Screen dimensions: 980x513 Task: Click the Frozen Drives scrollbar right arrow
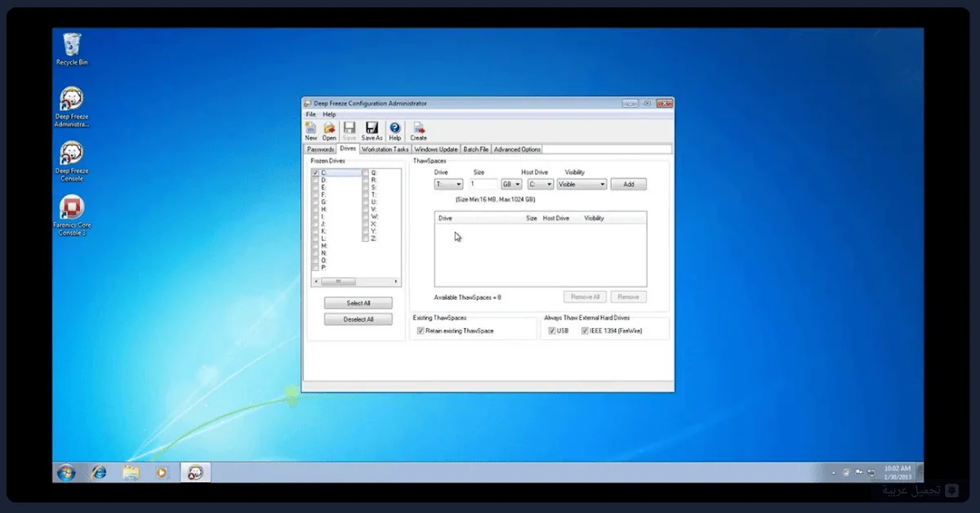click(397, 281)
